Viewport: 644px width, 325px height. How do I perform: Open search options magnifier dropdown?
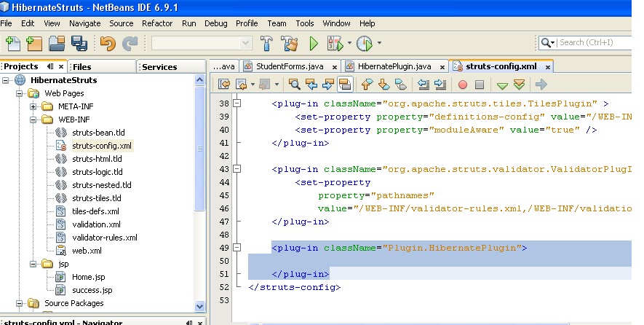pos(547,42)
